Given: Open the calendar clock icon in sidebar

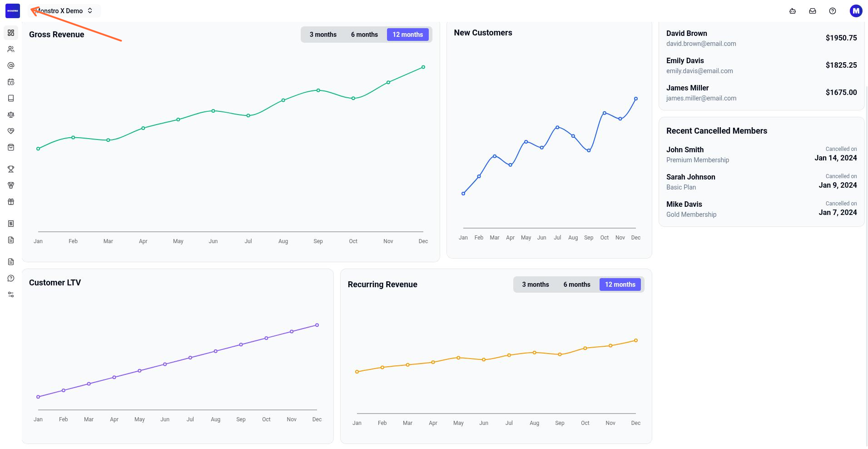Looking at the screenshot, I should (11, 82).
